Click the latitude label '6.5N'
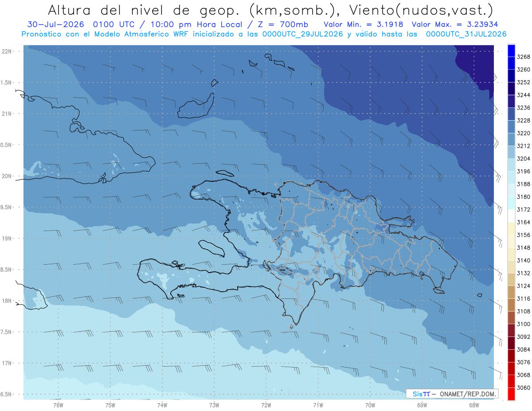This screenshot has width=532, height=411. (x=6, y=394)
